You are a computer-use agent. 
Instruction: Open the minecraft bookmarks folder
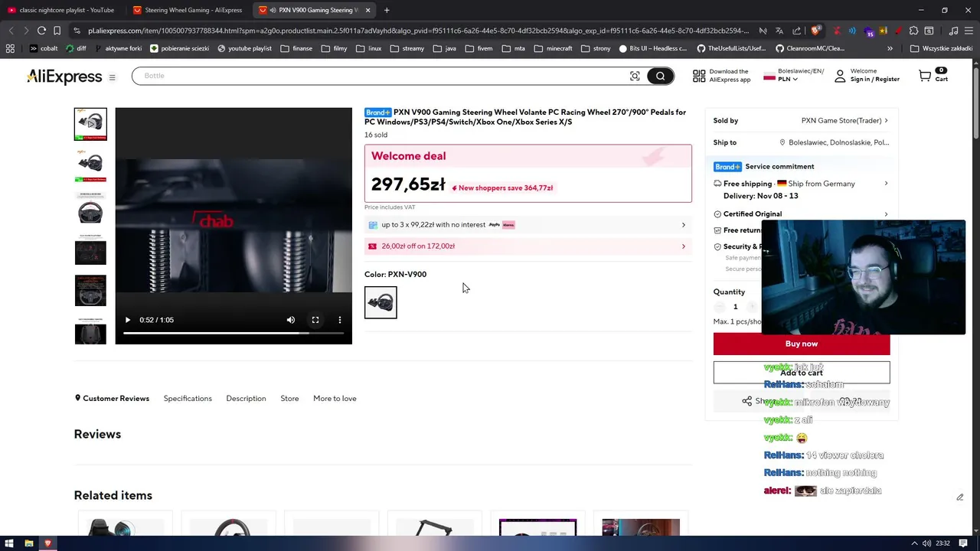tap(553, 48)
